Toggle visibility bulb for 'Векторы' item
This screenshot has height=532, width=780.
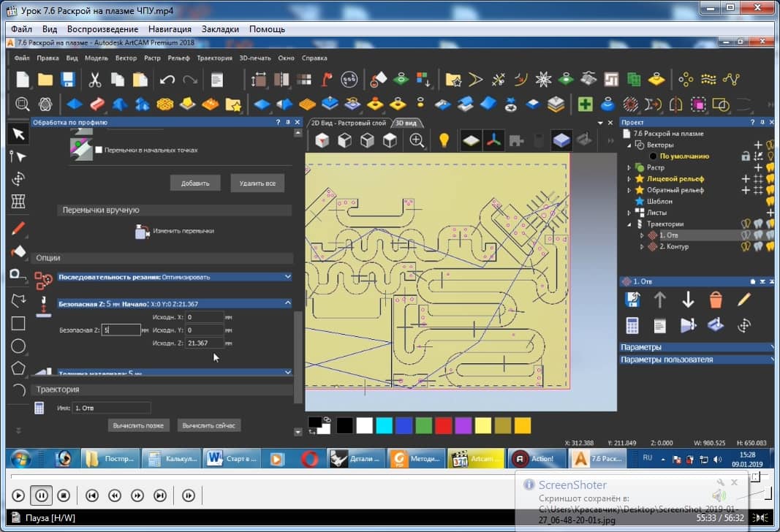(x=770, y=145)
